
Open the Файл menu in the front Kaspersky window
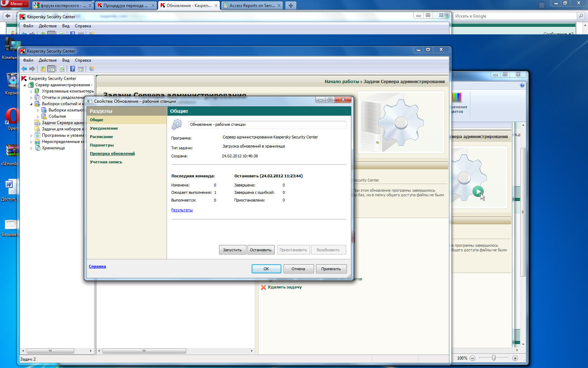click(x=28, y=60)
